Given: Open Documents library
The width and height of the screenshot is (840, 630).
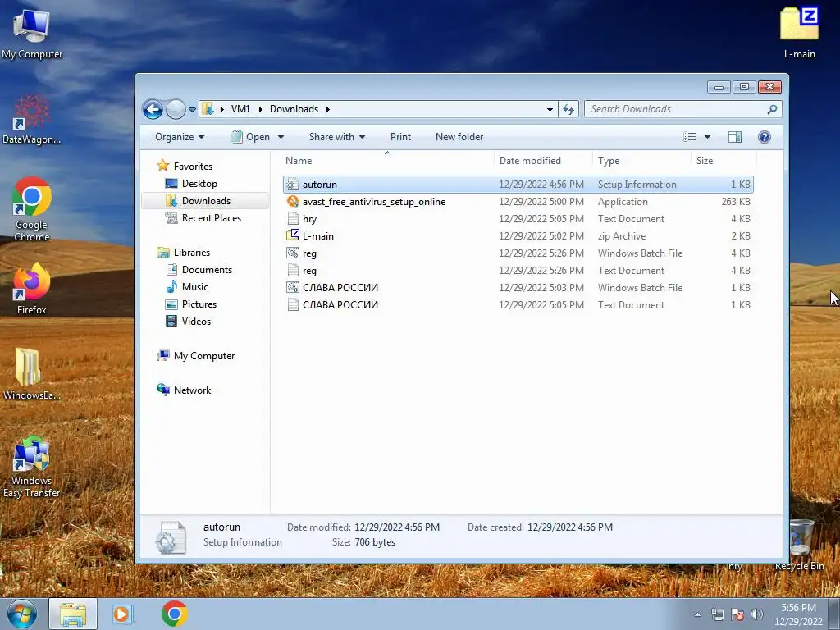Looking at the screenshot, I should tap(199, 269).
